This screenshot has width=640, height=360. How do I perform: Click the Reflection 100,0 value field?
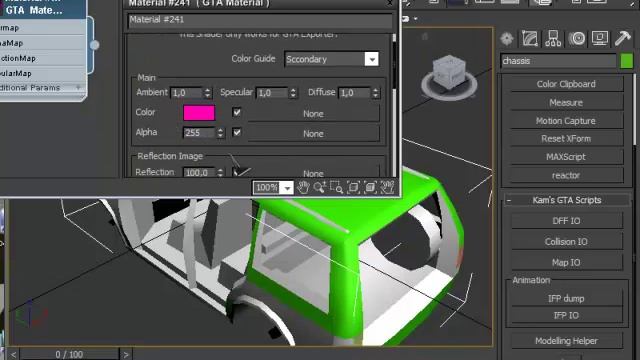199,172
